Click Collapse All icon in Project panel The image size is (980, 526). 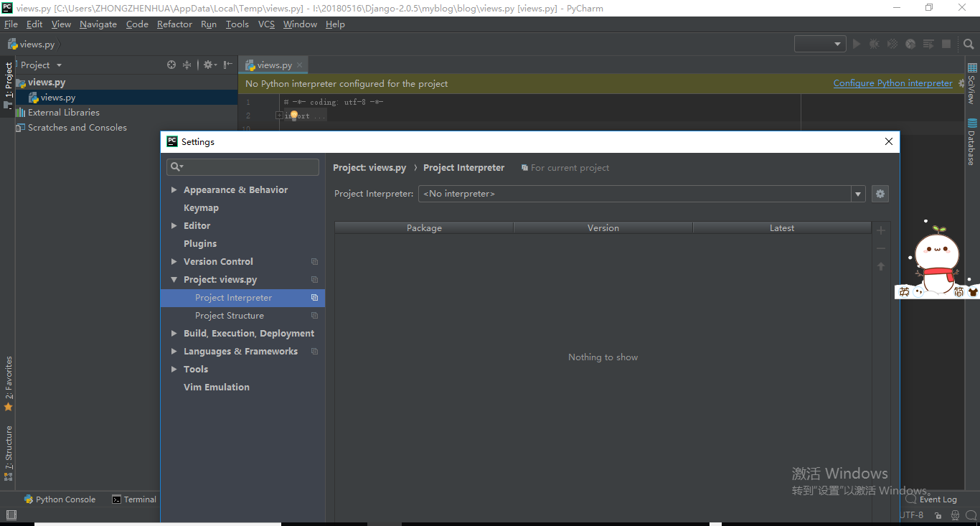click(187, 65)
